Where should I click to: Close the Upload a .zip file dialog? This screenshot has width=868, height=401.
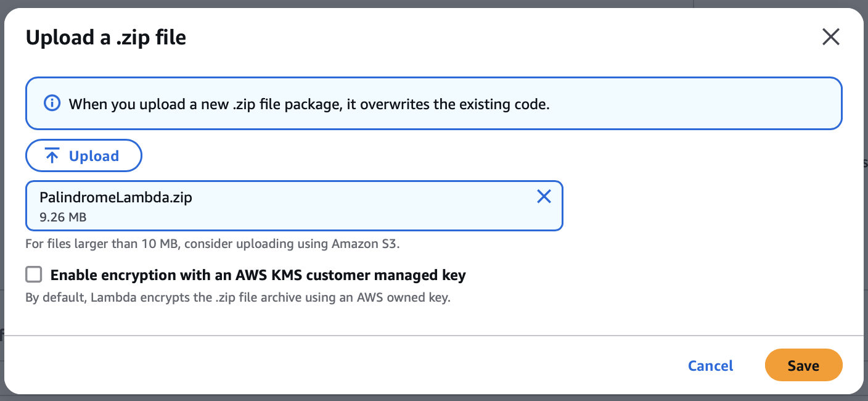click(830, 38)
